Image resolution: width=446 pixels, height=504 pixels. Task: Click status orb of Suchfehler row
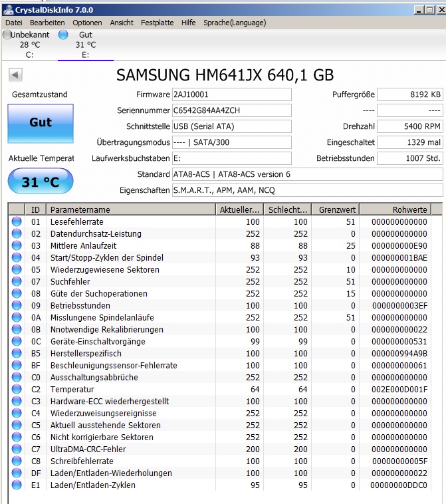point(17,281)
